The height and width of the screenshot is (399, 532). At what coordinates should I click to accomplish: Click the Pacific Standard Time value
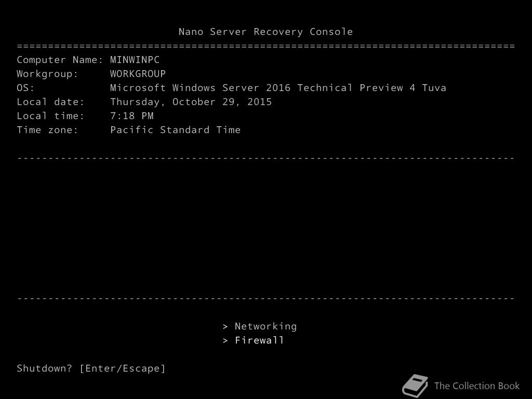(x=175, y=130)
